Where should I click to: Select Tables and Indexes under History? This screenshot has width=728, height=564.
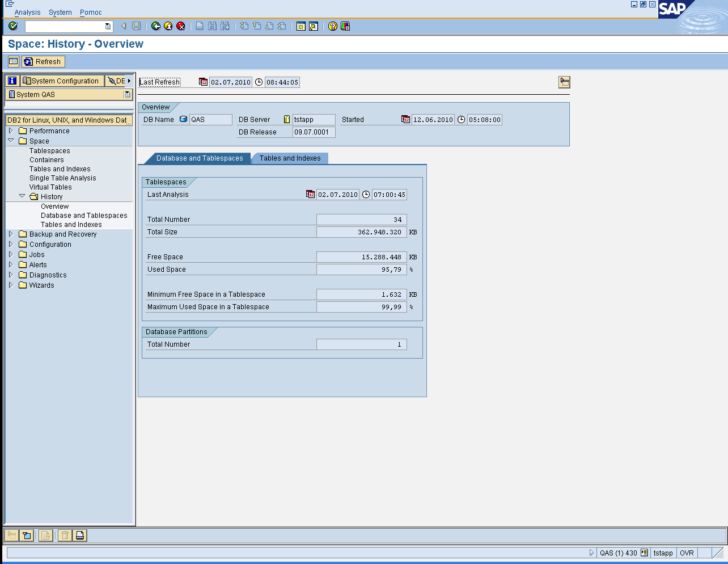click(x=71, y=225)
